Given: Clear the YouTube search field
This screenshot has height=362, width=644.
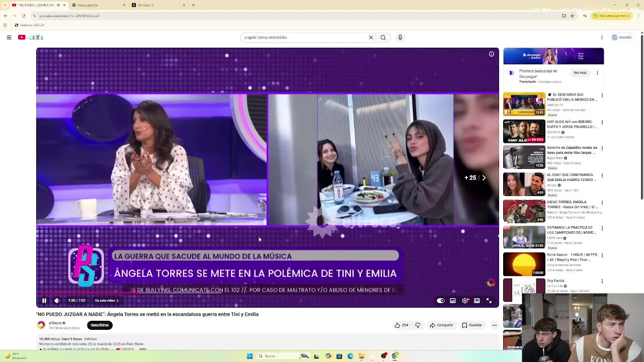Looking at the screenshot, I should [x=371, y=37].
